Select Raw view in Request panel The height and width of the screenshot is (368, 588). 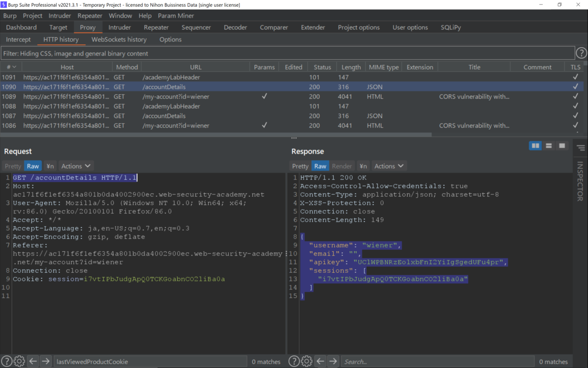pyautogui.click(x=33, y=166)
